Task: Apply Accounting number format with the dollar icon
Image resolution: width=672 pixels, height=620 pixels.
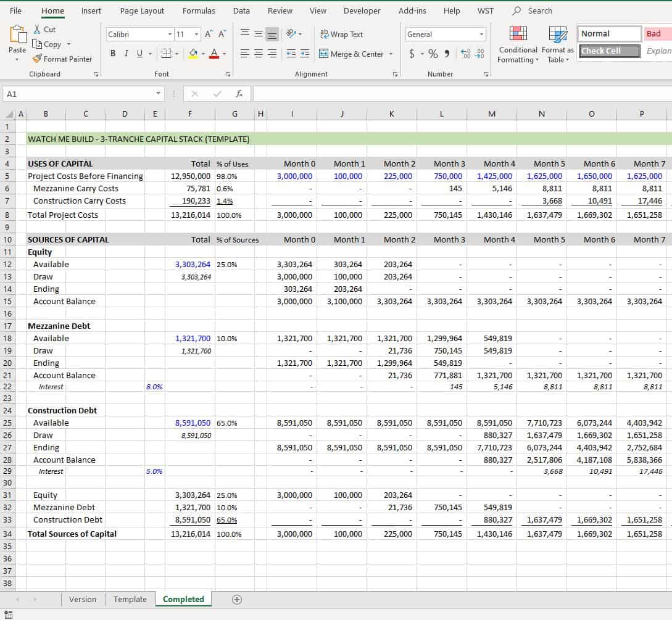Action: pos(412,54)
